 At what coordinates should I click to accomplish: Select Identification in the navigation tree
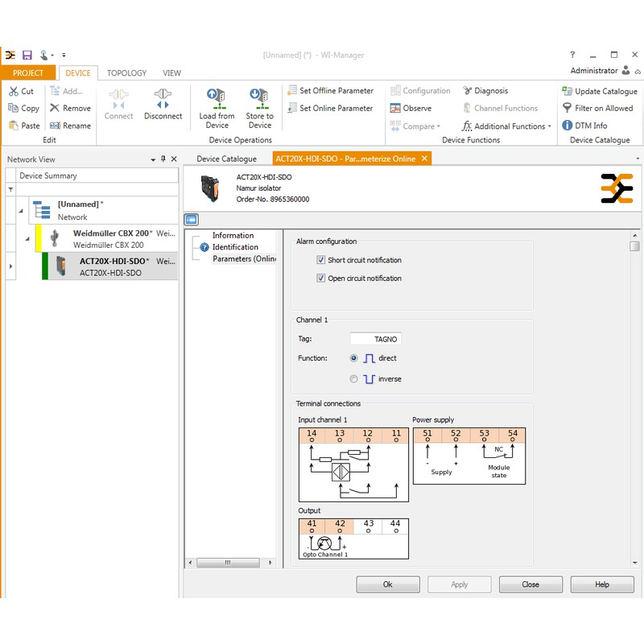point(235,247)
